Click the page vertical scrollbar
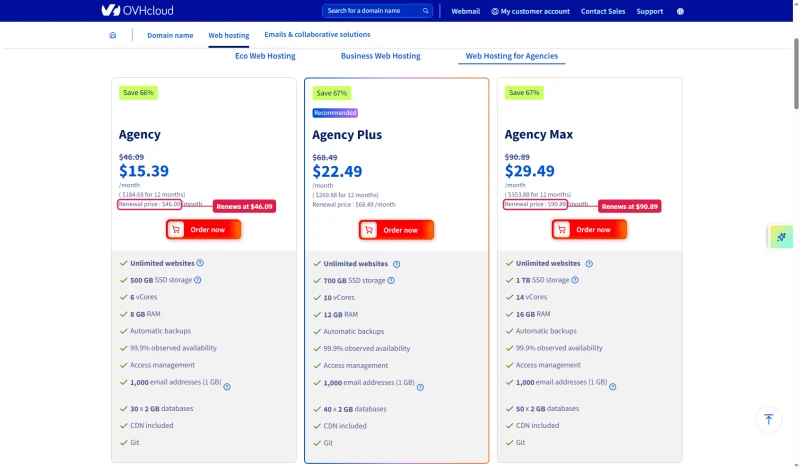Viewport: 800px width, 470px height. [796, 73]
